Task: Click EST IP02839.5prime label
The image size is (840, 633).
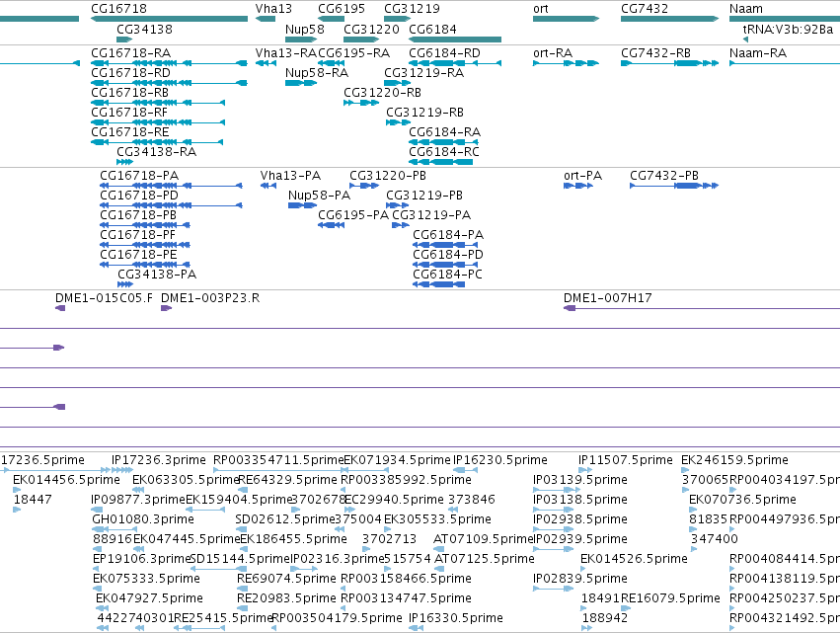Action: (x=580, y=579)
